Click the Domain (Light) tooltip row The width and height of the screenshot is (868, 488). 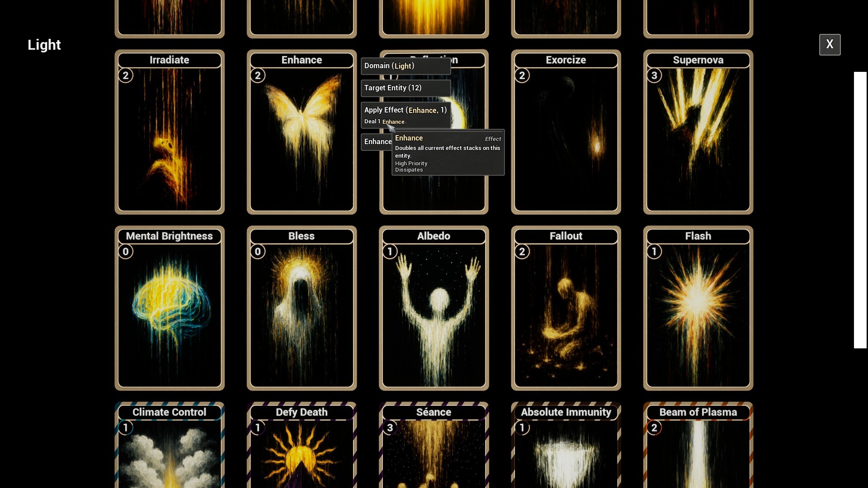coord(406,66)
